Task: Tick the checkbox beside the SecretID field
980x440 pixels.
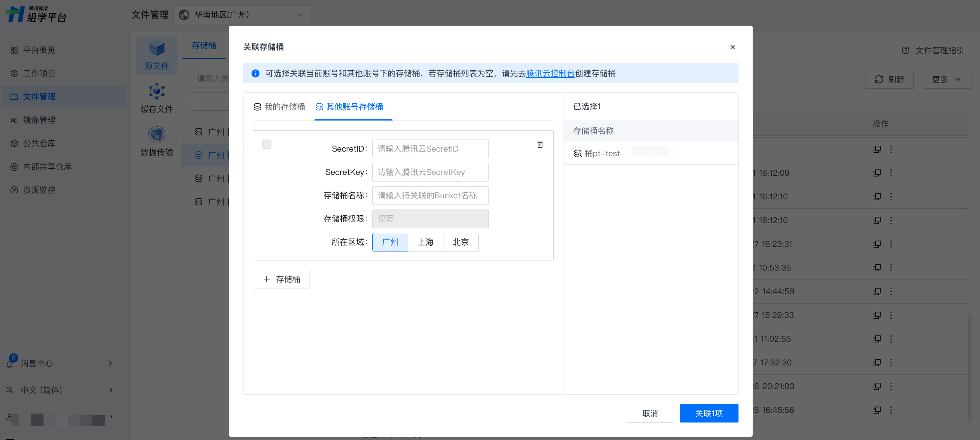Action: 267,144
